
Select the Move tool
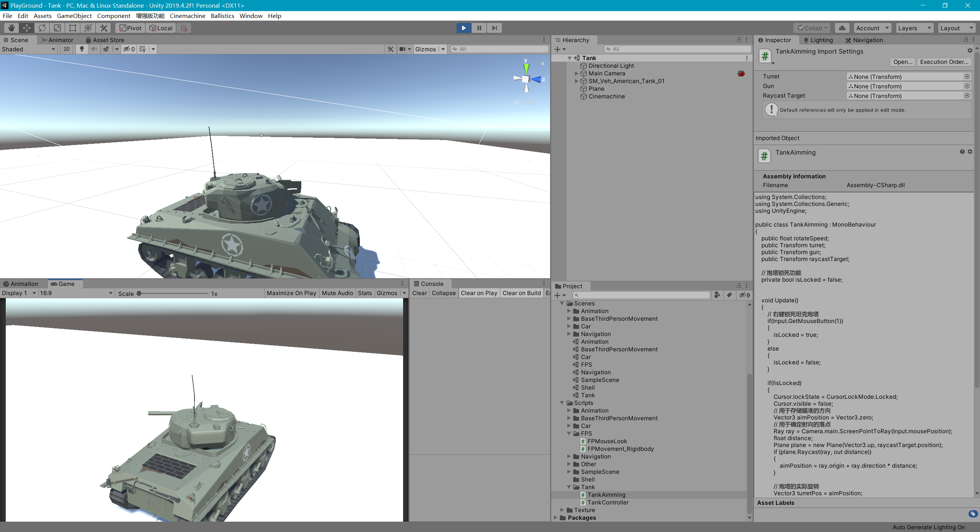(x=26, y=28)
